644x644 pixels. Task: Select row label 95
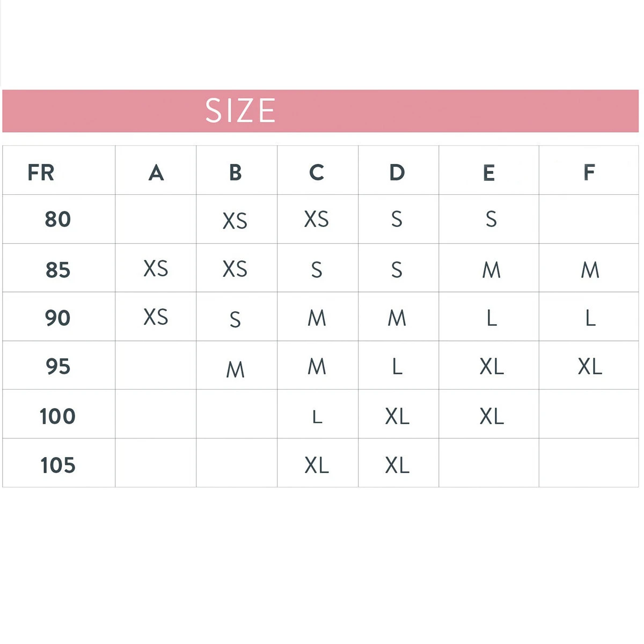click(x=58, y=367)
